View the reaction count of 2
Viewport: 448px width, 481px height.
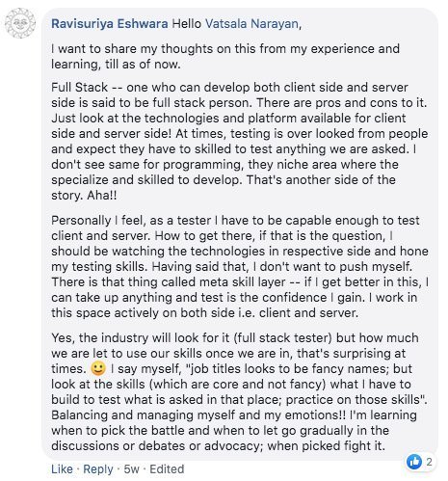coord(429,462)
